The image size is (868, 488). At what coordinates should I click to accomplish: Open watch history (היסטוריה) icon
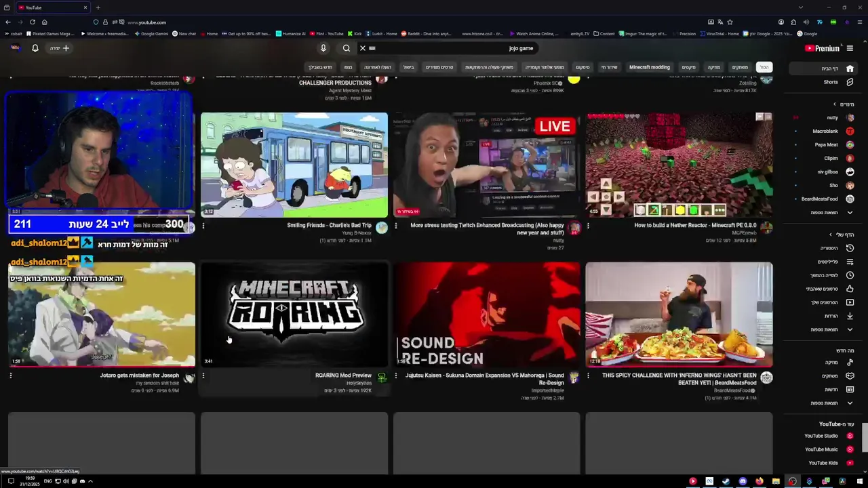pyautogui.click(x=850, y=248)
